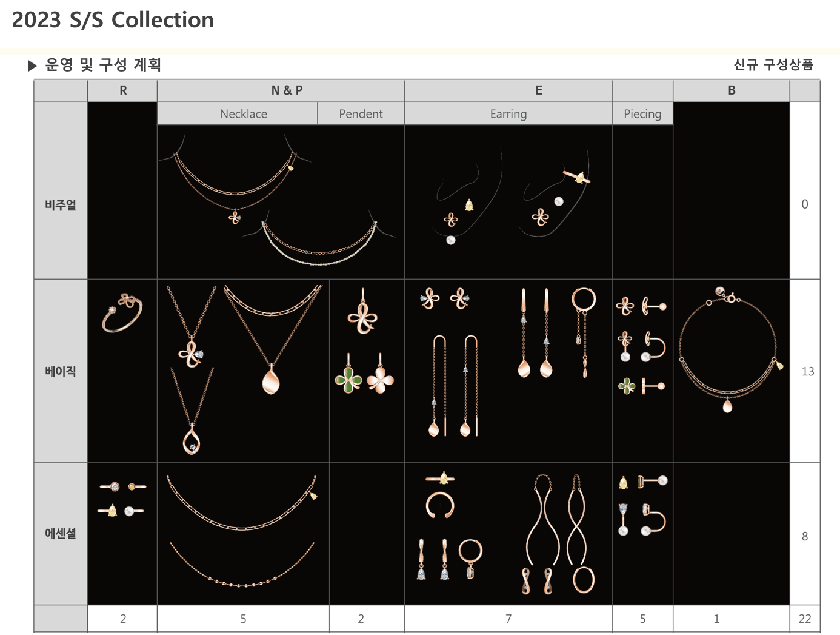
Task: Click the "2023 S/S Collection" slide title
Action: tap(113, 20)
